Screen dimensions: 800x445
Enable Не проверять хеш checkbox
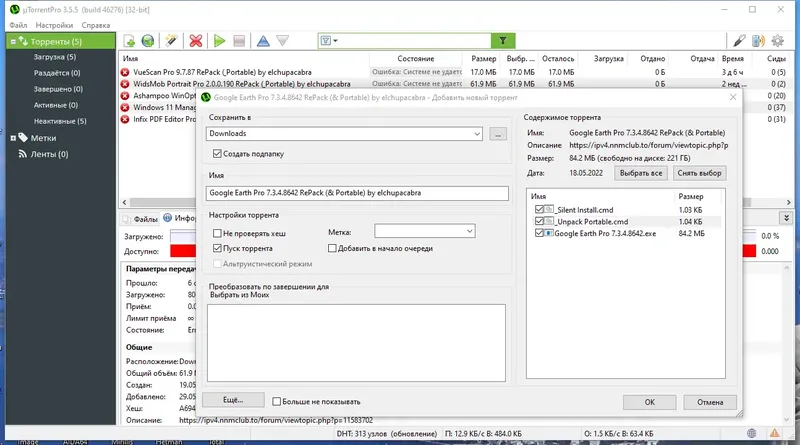tap(217, 233)
